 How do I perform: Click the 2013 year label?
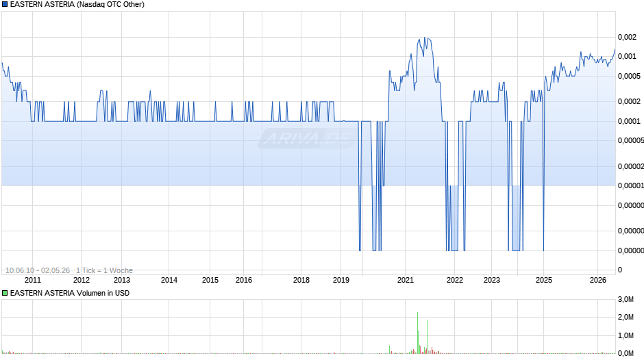[x=121, y=280]
